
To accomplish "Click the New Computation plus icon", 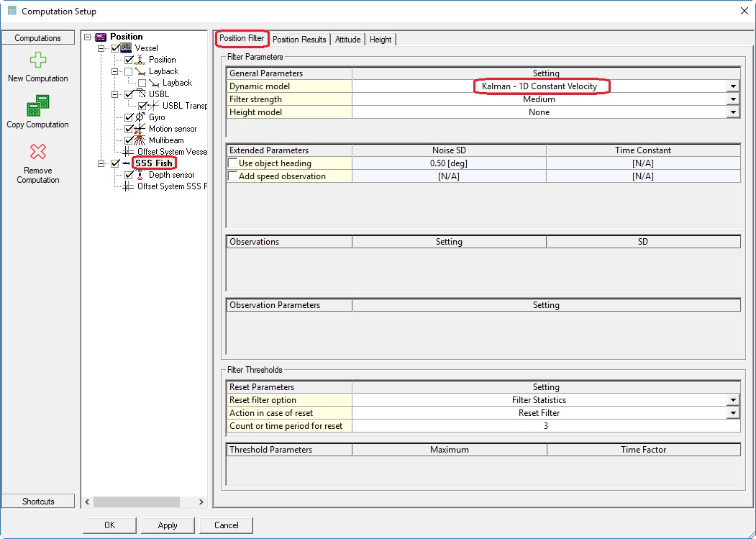I will coord(37,60).
